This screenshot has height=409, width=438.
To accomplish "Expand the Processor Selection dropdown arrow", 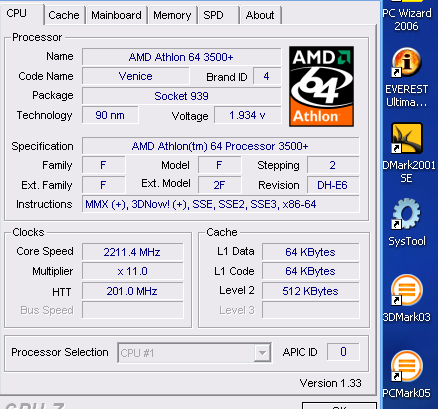I will click(262, 353).
